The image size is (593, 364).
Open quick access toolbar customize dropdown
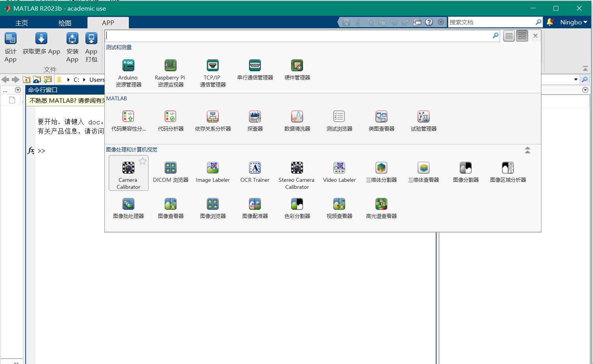tap(441, 22)
